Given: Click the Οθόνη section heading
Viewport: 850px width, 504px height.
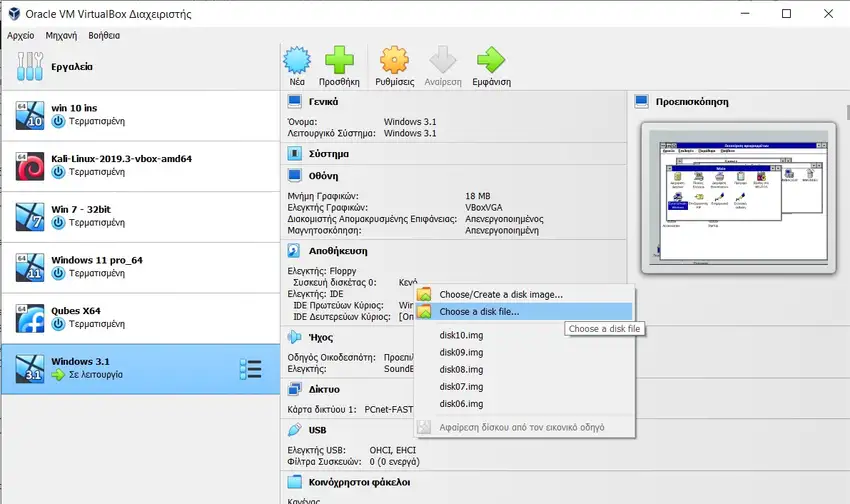Looking at the screenshot, I should coord(323,176).
